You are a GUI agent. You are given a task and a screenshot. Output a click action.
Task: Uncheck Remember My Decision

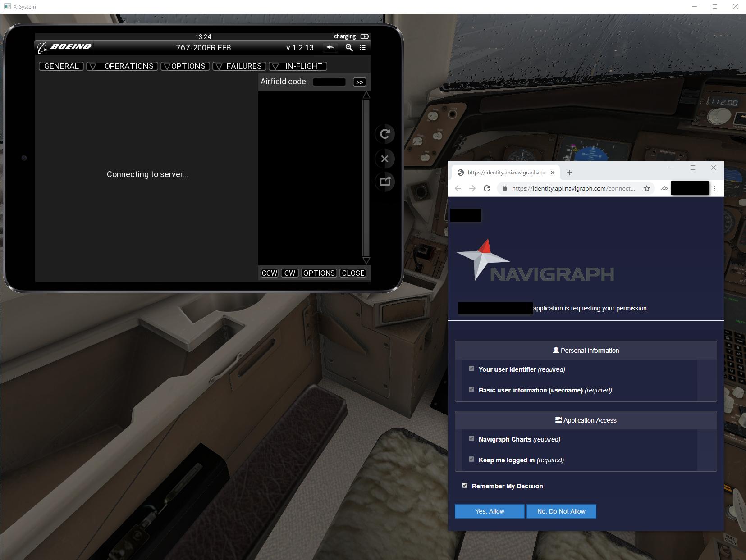click(x=465, y=485)
